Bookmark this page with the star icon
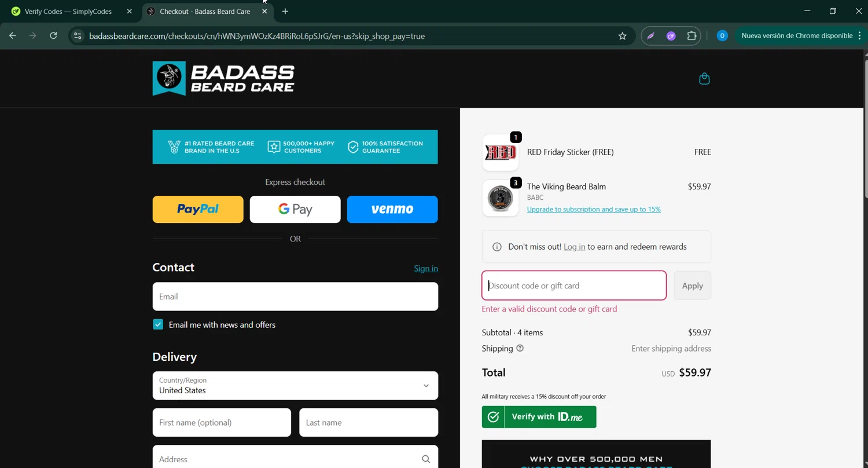This screenshot has height=468, width=868. point(623,36)
